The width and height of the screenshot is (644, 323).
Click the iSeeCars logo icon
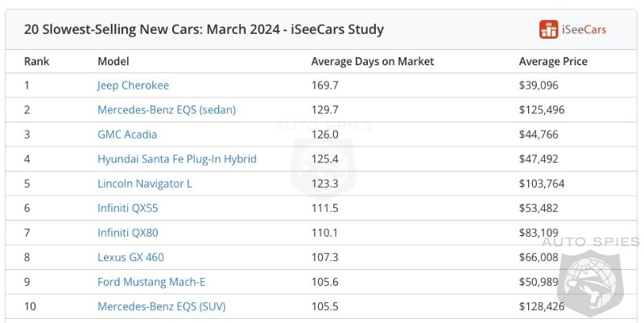click(x=548, y=30)
